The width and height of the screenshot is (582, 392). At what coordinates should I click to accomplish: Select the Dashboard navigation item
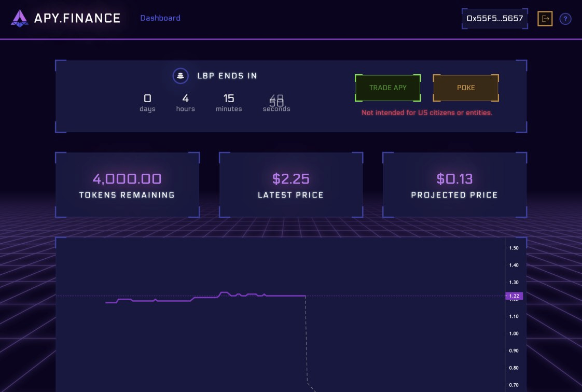pos(160,18)
